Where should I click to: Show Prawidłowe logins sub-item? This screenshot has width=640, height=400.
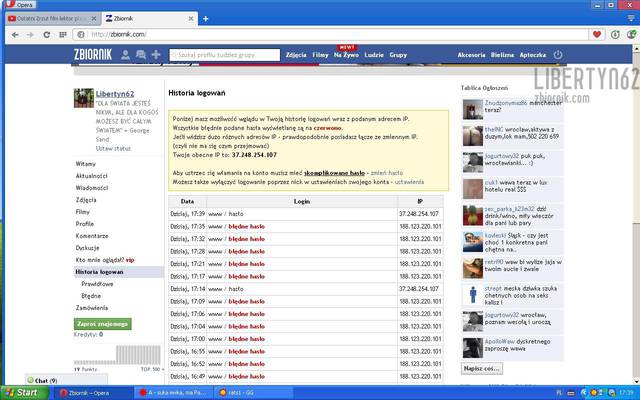point(97,284)
